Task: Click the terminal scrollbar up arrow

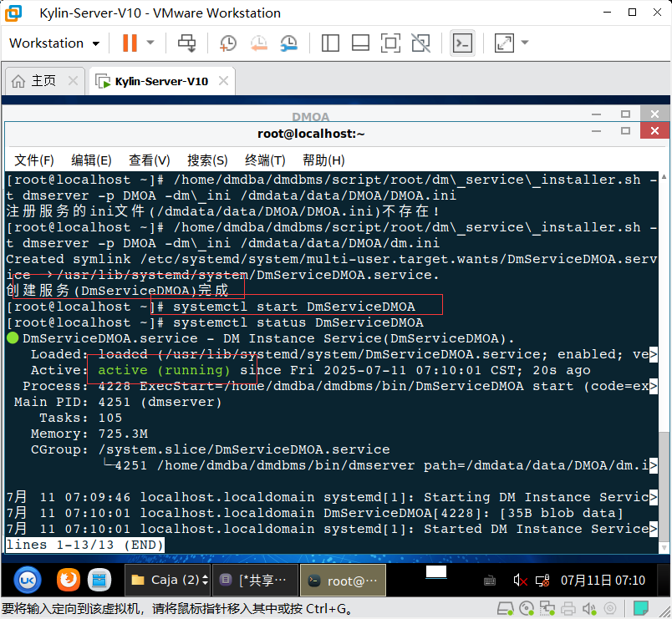Action: pyautogui.click(x=664, y=176)
